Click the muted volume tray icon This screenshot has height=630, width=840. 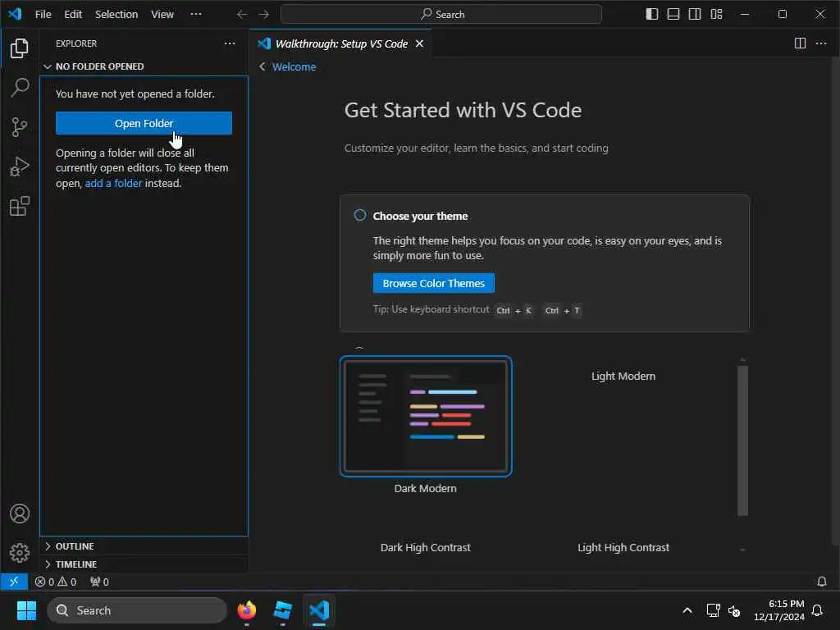pyautogui.click(x=734, y=610)
